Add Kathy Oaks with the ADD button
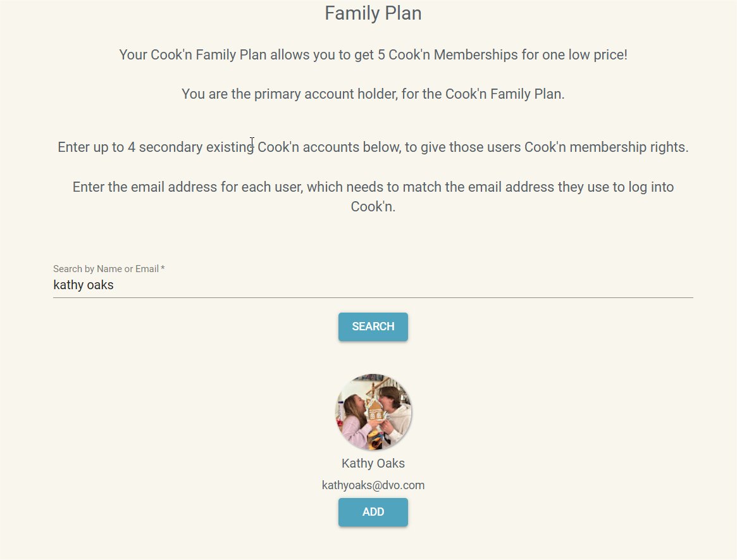 point(373,512)
